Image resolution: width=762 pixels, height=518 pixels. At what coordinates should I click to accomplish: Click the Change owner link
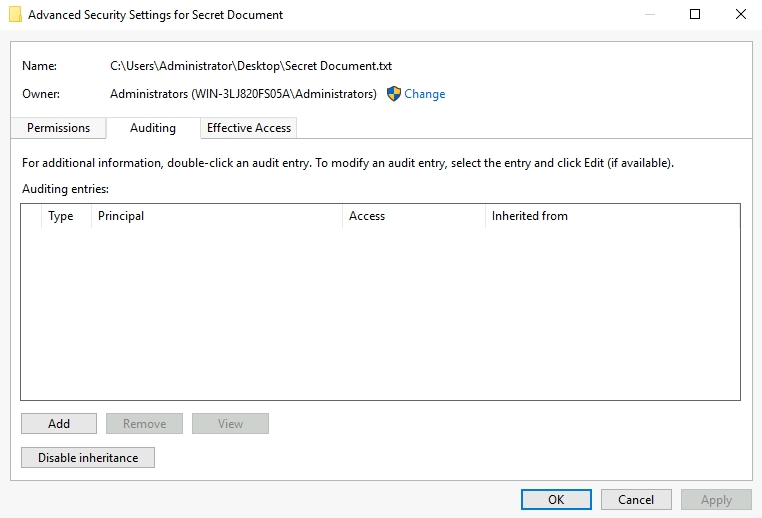coord(424,94)
